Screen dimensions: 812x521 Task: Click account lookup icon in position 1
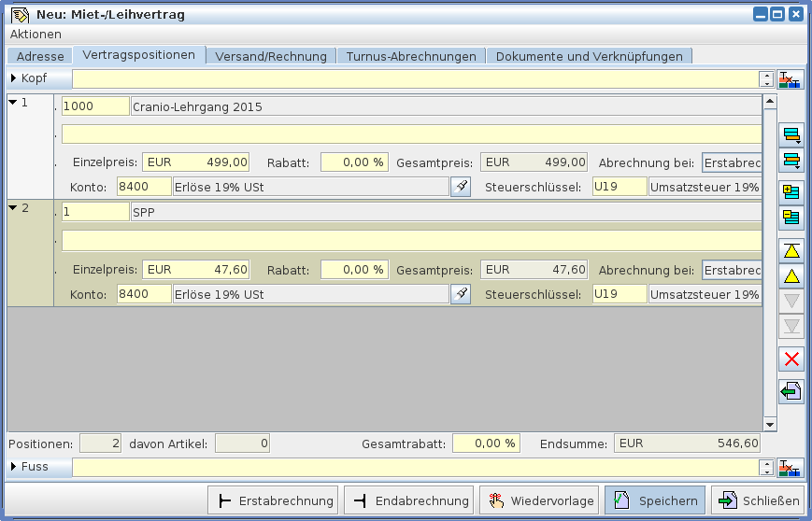[x=460, y=188]
